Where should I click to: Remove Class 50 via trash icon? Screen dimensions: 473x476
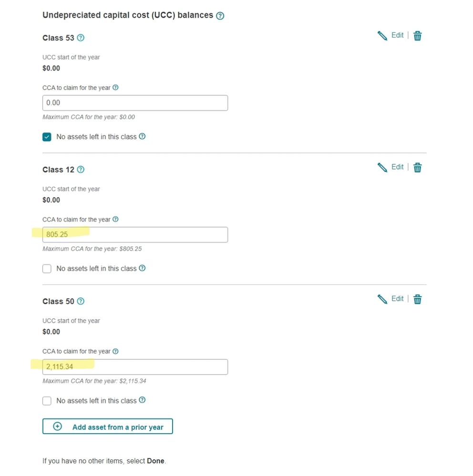pyautogui.click(x=418, y=299)
